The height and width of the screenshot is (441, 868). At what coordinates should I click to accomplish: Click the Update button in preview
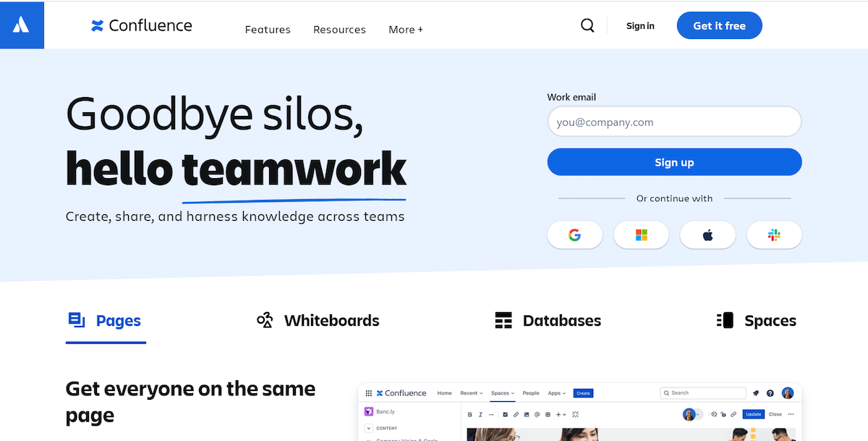(753, 414)
